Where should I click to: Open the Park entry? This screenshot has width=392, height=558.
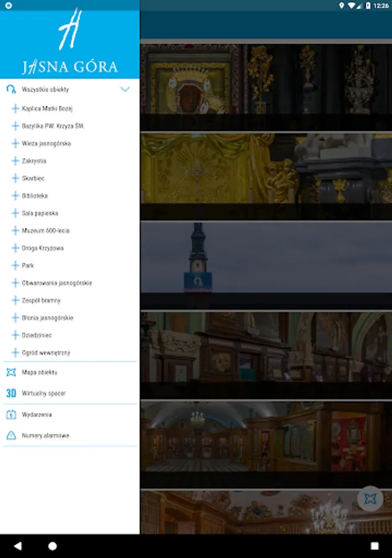pos(28,265)
